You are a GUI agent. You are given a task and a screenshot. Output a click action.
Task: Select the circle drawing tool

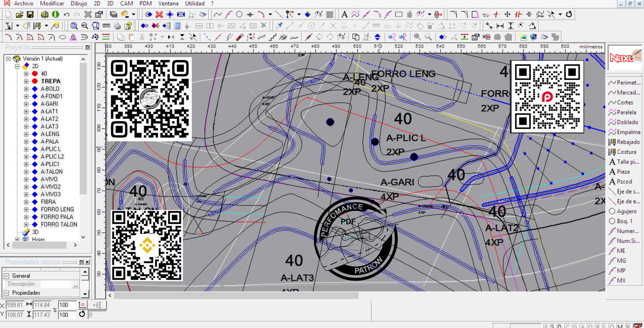tap(239, 15)
